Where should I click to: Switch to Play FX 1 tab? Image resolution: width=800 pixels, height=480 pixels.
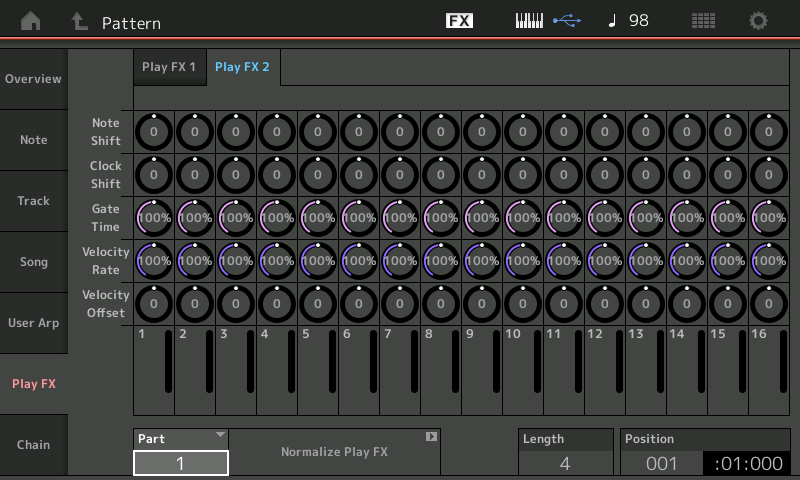169,67
